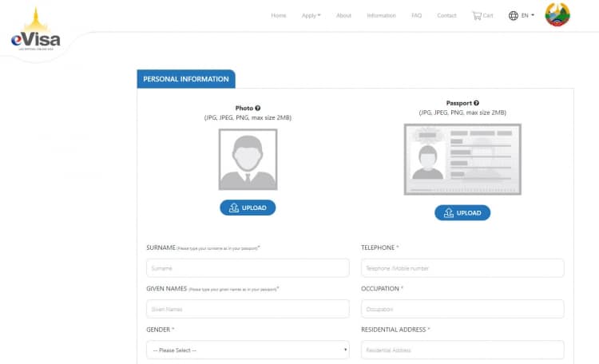599x364 pixels.
Task: Focus the Given Names field
Action: pyautogui.click(x=248, y=309)
